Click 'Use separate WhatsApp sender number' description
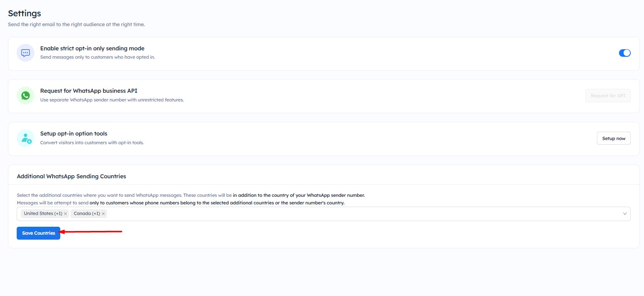Screen dimensions: 644x296 [112, 100]
